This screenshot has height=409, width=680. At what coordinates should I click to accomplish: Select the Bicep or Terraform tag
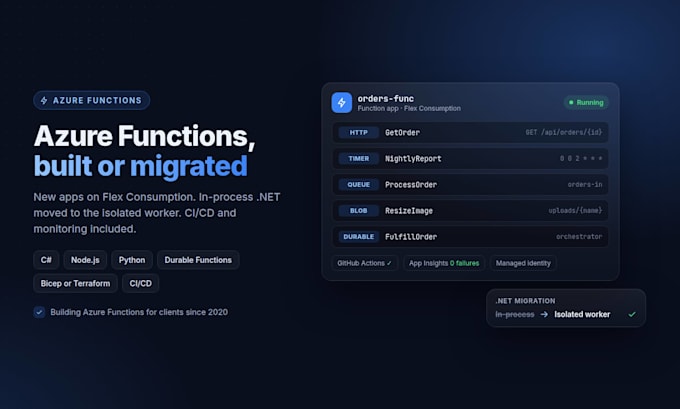pyautogui.click(x=75, y=283)
